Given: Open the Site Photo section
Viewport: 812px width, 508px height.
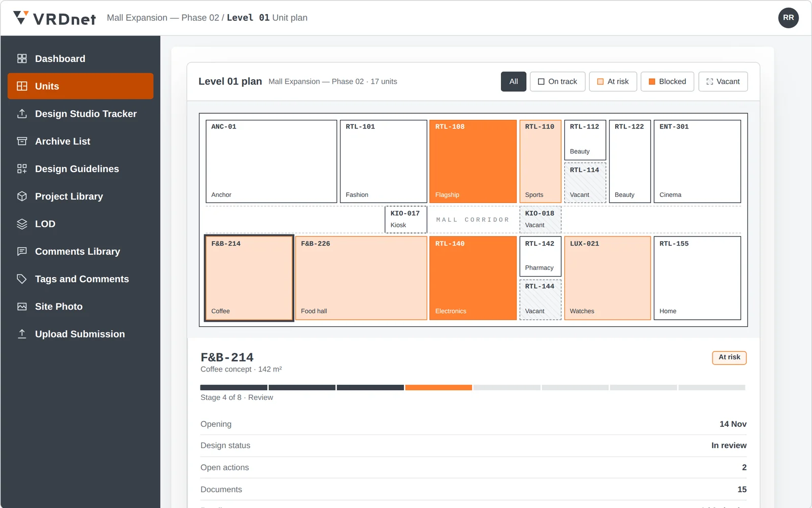Looking at the screenshot, I should click(x=80, y=307).
